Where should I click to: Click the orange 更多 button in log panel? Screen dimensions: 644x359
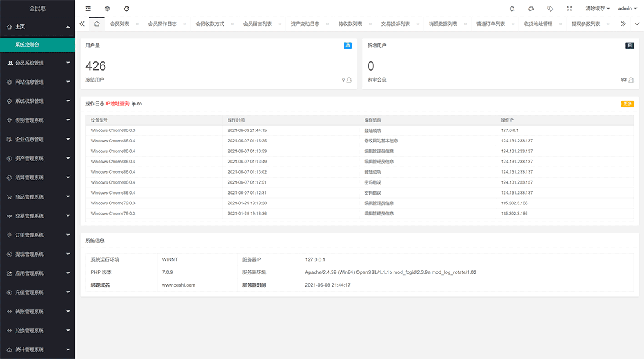tap(627, 104)
